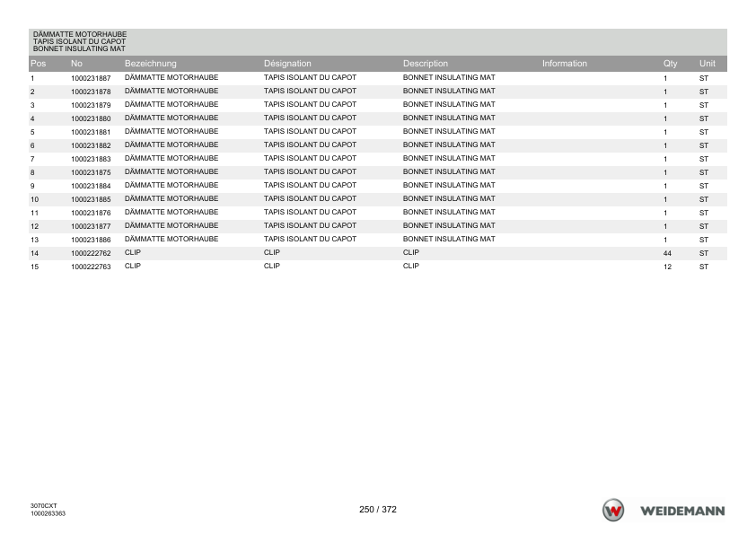Image resolution: width=756 pixels, height=534 pixels.
Task: Click the TAPIS ISOLANT DU CAPOT title line
Action: [79, 41]
